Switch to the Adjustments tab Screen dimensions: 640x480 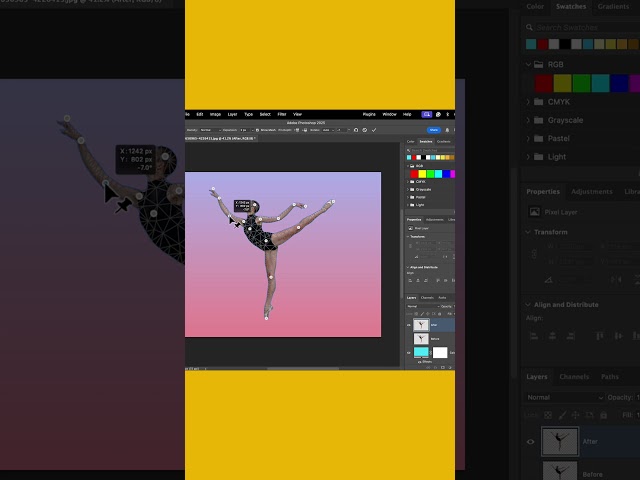434,220
